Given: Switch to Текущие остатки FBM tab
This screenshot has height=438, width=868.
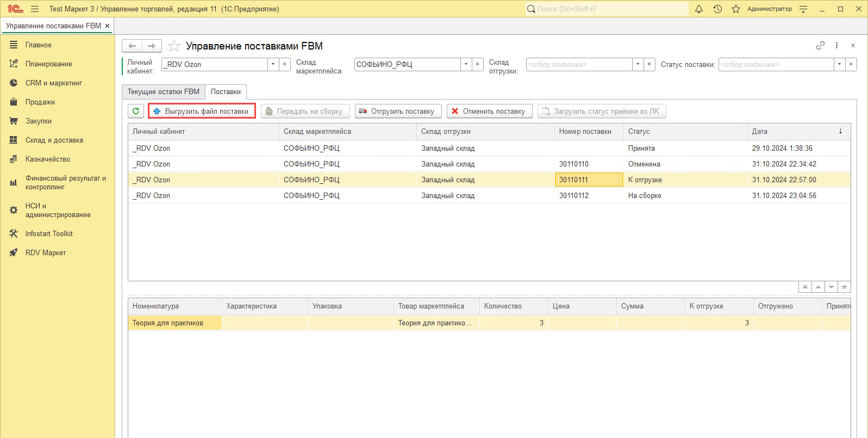Looking at the screenshot, I should pos(163,91).
